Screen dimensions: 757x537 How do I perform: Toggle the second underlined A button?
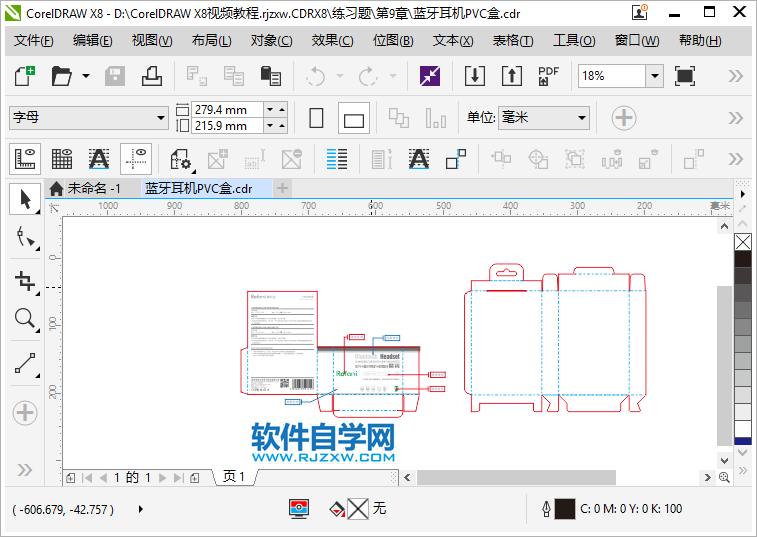(x=419, y=159)
